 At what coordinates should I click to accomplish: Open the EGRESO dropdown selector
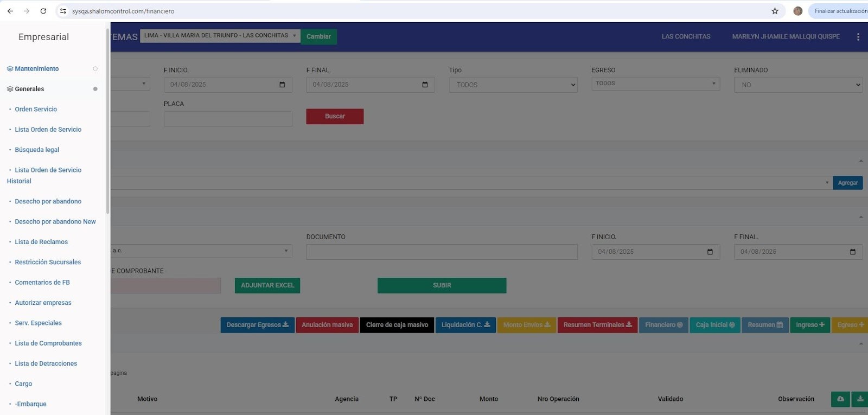tap(655, 84)
